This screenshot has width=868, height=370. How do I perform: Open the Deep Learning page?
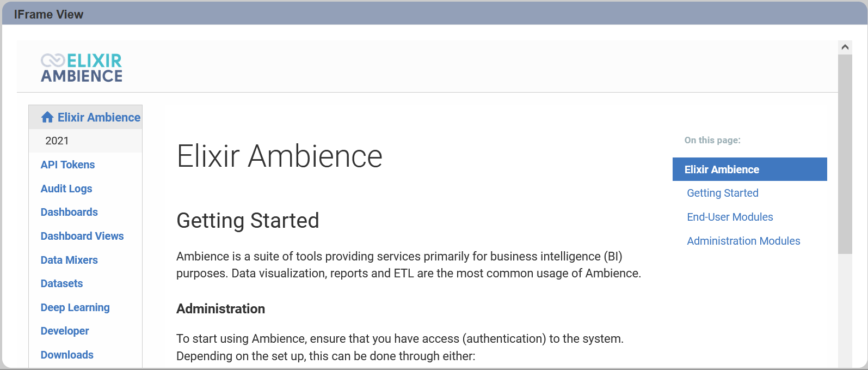(75, 307)
